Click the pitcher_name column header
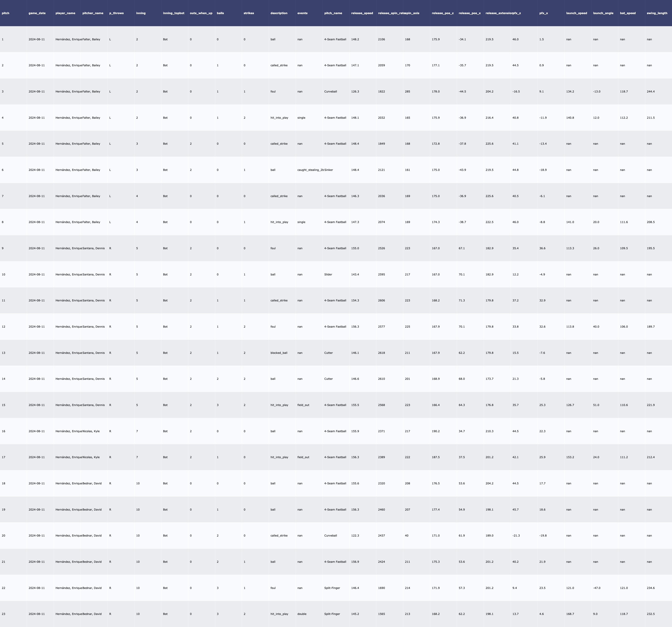The image size is (672, 627). pos(93,13)
